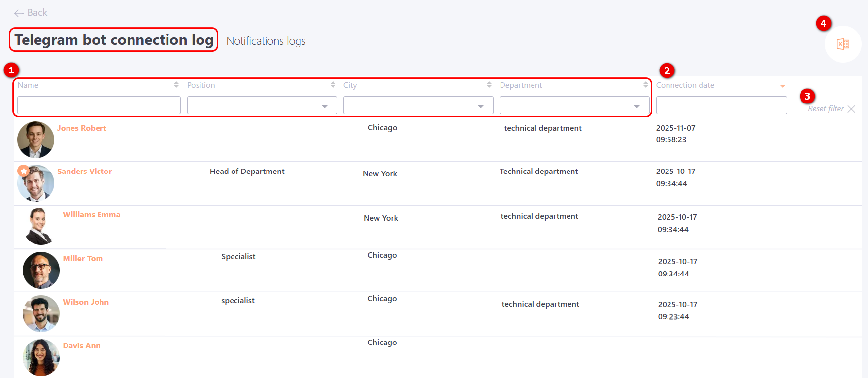Image resolution: width=868 pixels, height=378 pixels.
Task: Click Davis Ann's avatar photo
Action: point(41,357)
